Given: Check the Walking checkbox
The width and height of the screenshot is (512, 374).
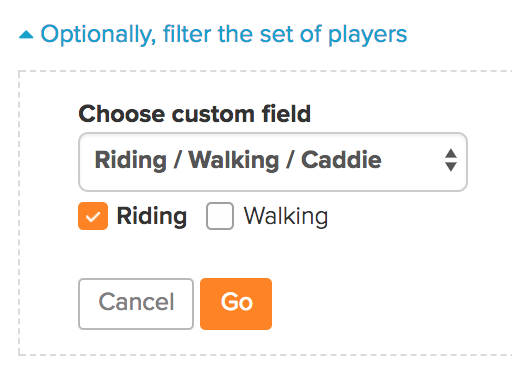Looking at the screenshot, I should click(x=220, y=216).
